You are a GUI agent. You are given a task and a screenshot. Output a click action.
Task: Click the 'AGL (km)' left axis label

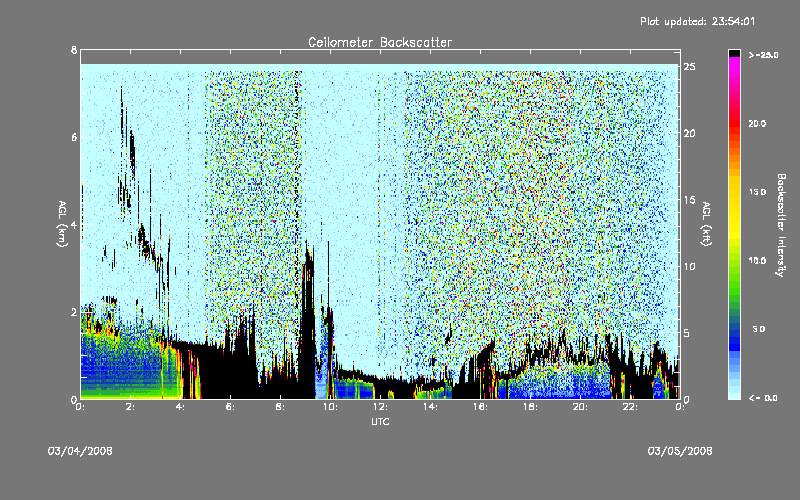coord(62,224)
